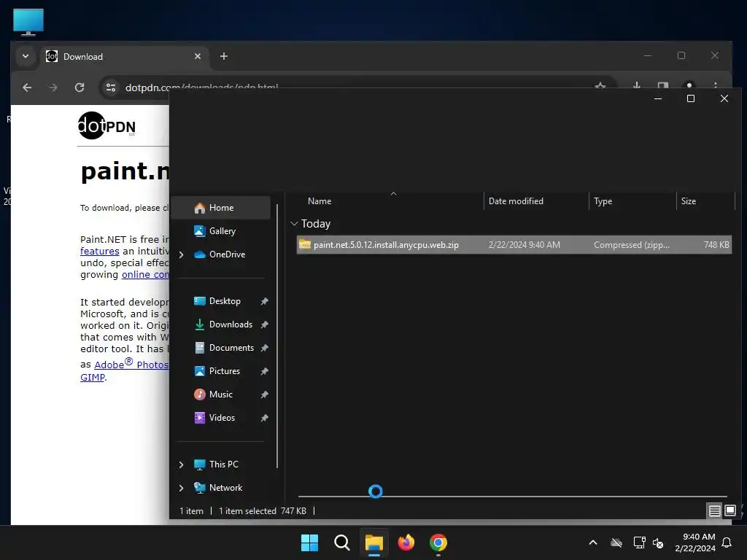Click the zip file folder icon

[x=305, y=245]
